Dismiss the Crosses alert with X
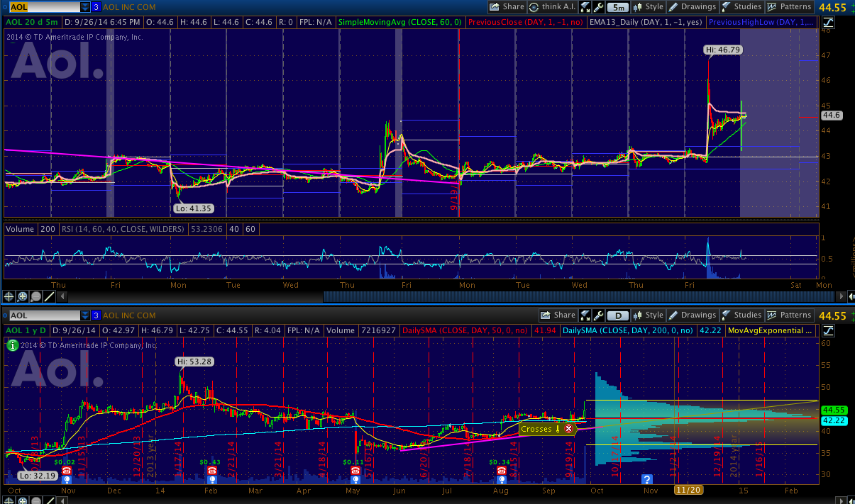The image size is (855, 504). pyautogui.click(x=568, y=429)
